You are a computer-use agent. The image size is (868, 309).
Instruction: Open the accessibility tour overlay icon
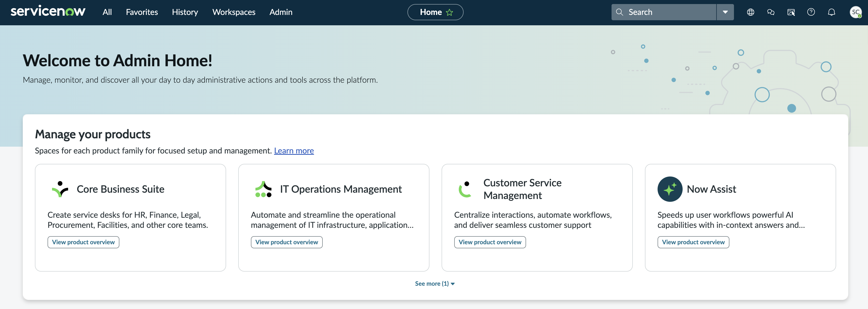(791, 12)
